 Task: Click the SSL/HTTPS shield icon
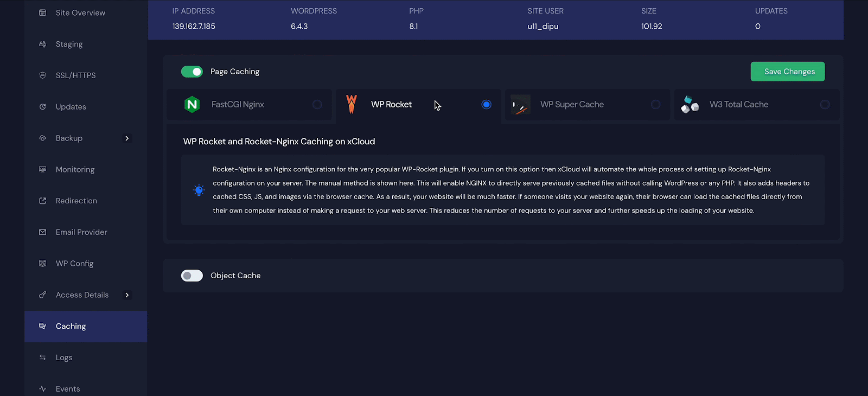43,75
